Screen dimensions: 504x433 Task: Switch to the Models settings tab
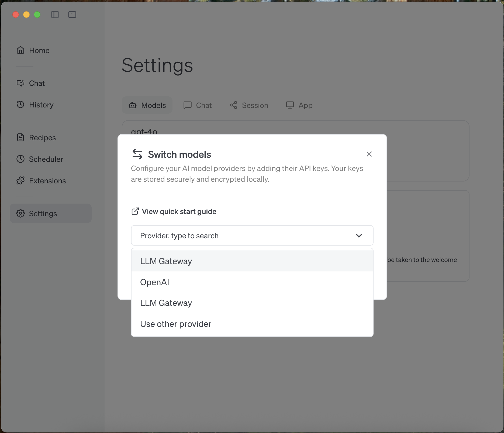click(x=147, y=105)
